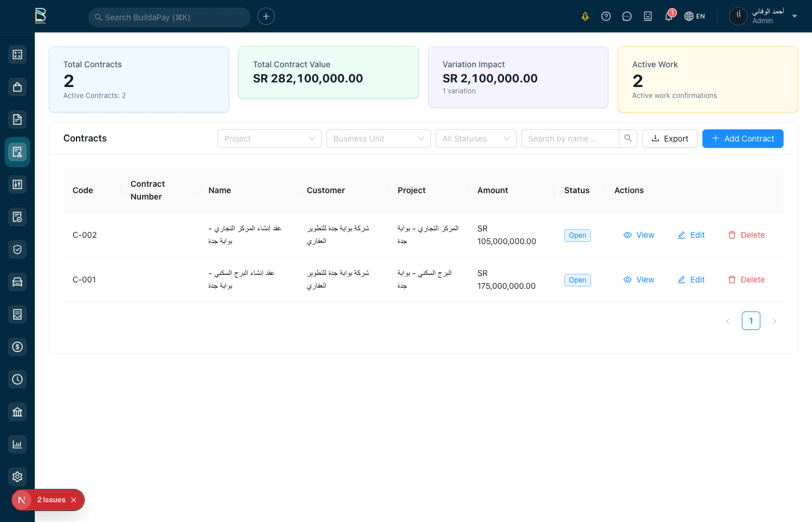This screenshot has width=812, height=522.
Task: Switch language via the EN globe menu
Action: pyautogui.click(x=694, y=16)
